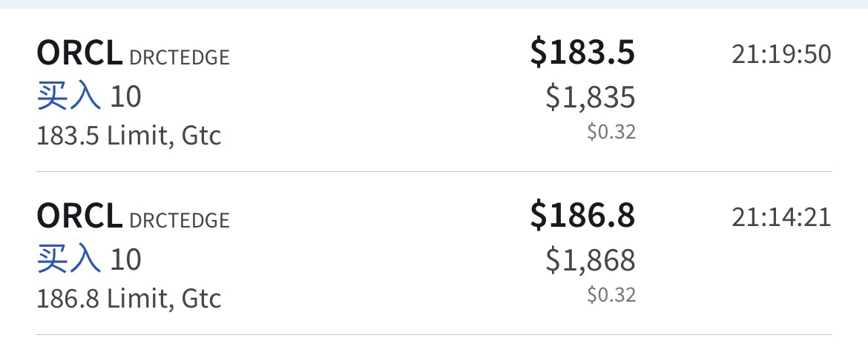Click ORCL ticker in the 21:19:50 order
This screenshot has height=355, width=868.
pos(79,53)
